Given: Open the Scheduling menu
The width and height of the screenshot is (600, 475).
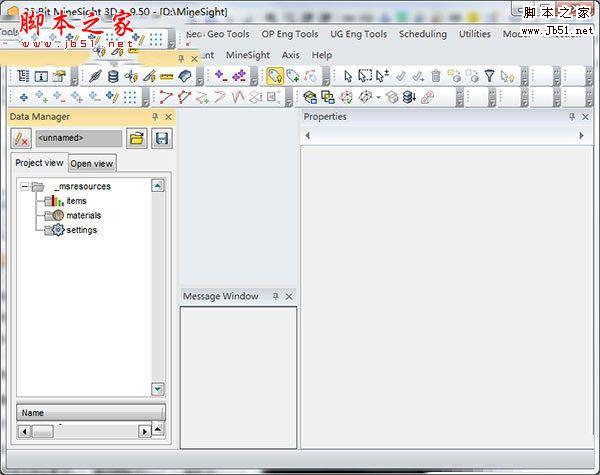Looking at the screenshot, I should tap(422, 34).
